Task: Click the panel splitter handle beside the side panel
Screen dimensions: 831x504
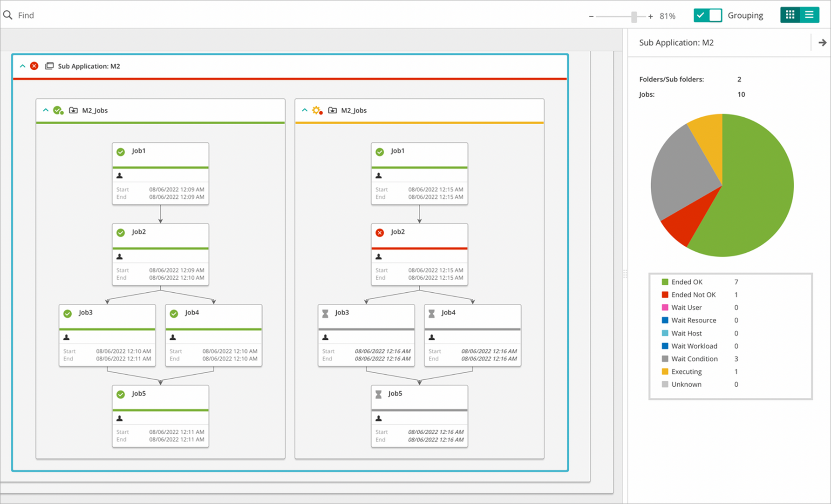Action: tap(625, 274)
